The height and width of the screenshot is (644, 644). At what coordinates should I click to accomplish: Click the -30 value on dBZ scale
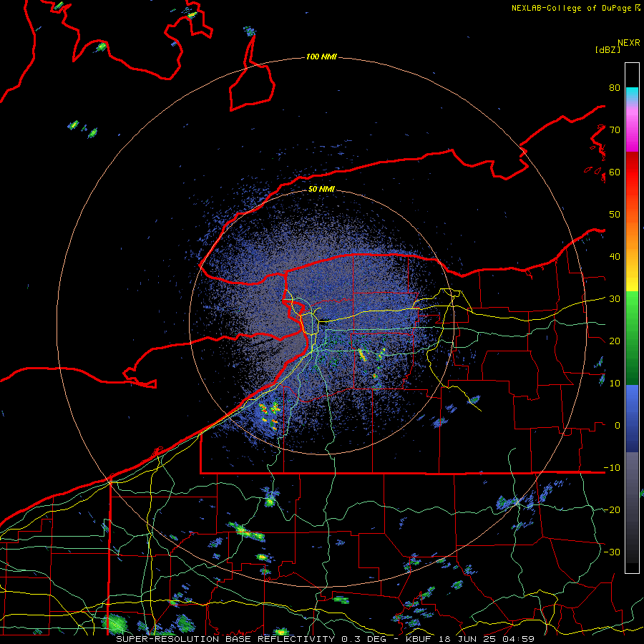612,552
